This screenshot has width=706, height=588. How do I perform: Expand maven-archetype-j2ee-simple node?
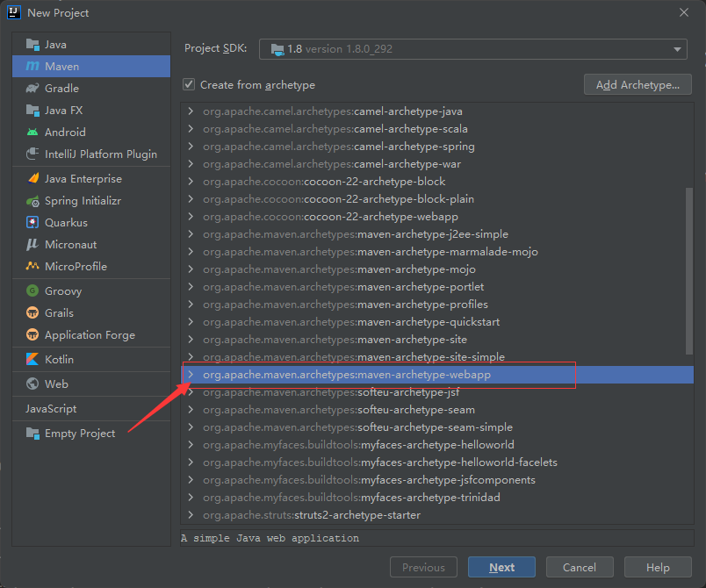coord(191,234)
